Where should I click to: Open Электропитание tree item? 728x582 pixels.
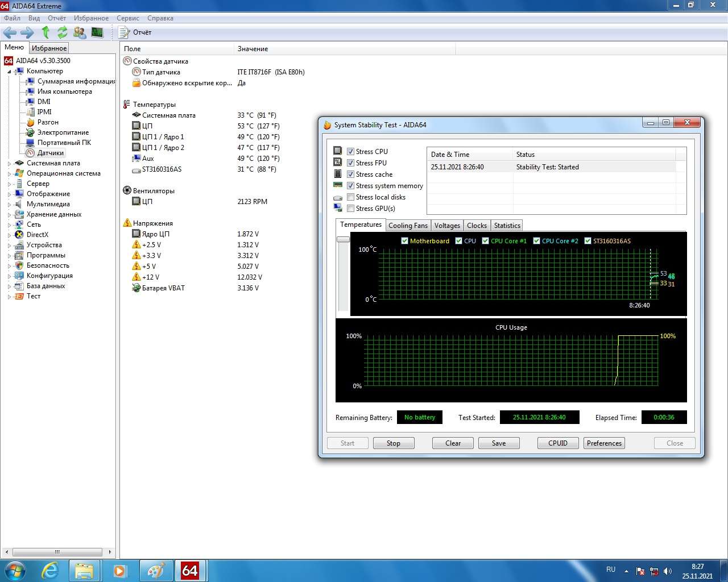pyautogui.click(x=63, y=132)
